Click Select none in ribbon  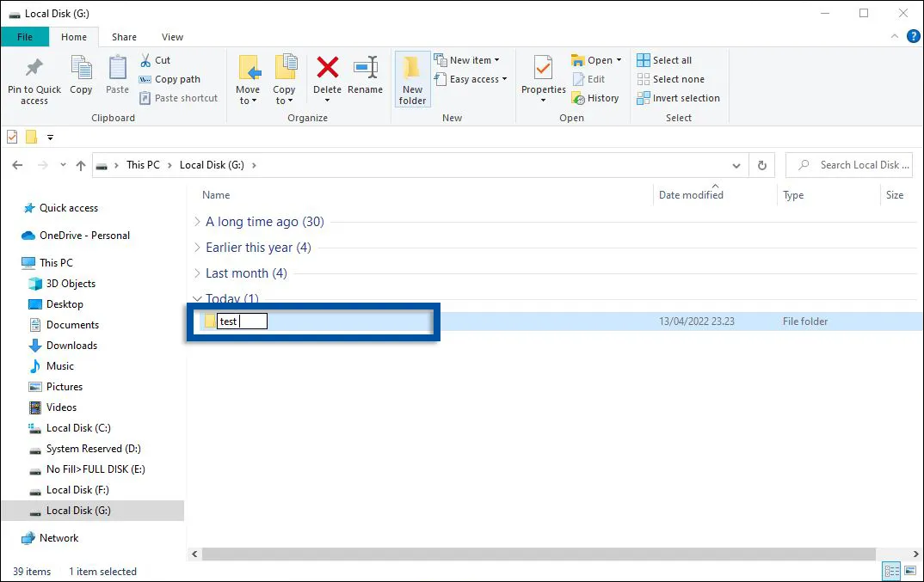pos(670,79)
